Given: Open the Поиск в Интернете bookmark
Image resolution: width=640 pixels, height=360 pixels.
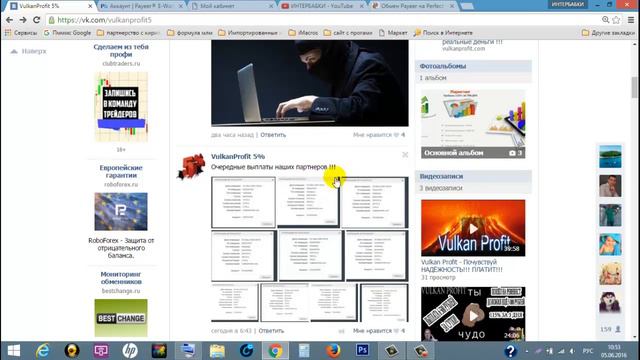Looking at the screenshot, I should (443, 33).
